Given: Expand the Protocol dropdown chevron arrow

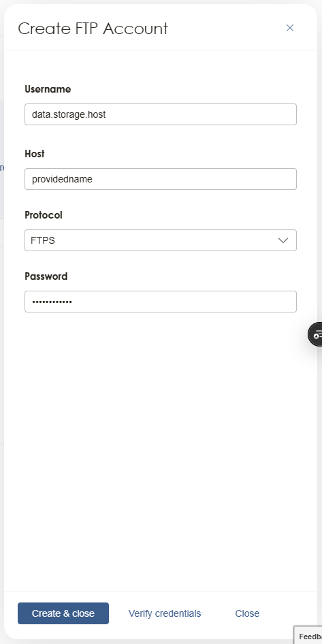Looking at the screenshot, I should (283, 241).
